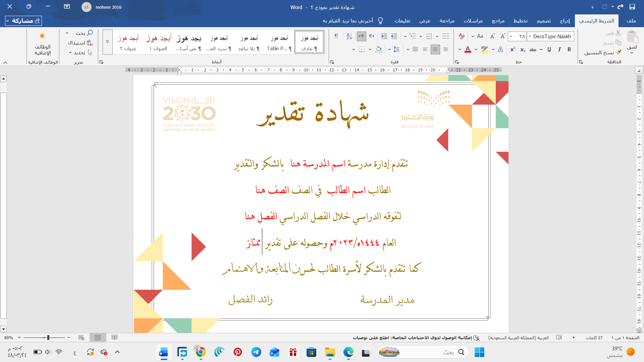The width and height of the screenshot is (644, 362).
Task: Toggle Strikethrough abc formatting
Action: tap(533, 50)
